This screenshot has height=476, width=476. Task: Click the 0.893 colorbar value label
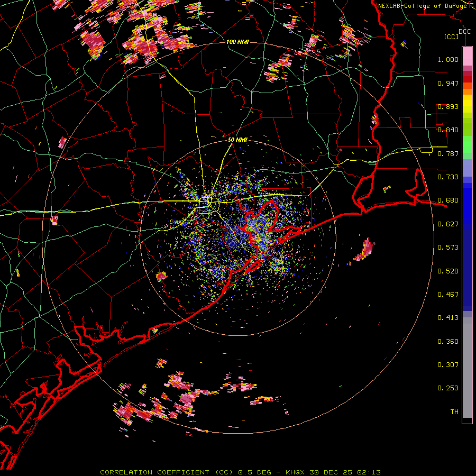click(448, 106)
